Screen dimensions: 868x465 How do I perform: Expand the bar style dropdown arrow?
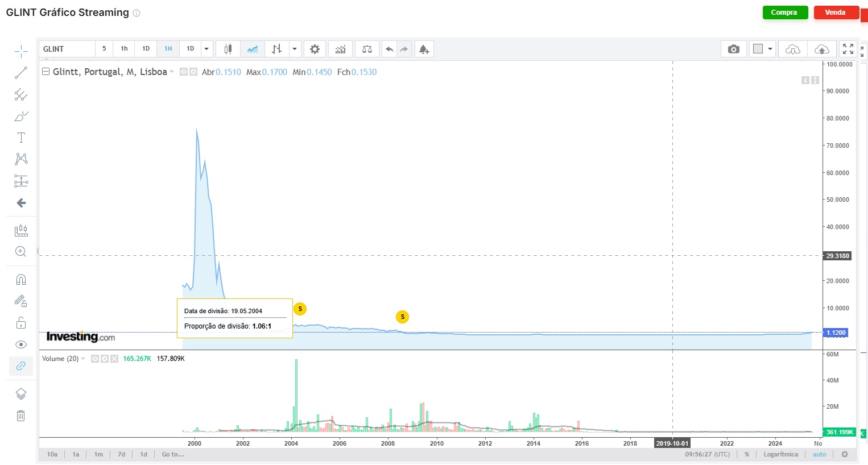[295, 49]
